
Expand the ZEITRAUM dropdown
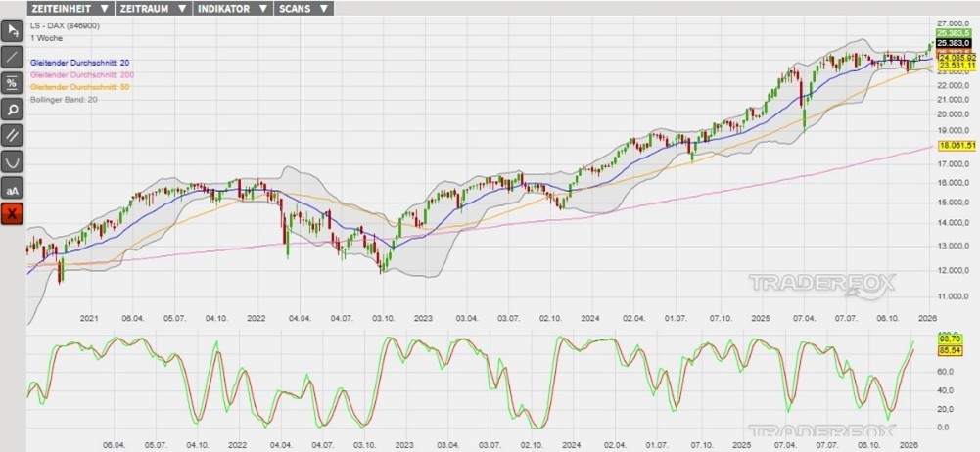(152, 8)
